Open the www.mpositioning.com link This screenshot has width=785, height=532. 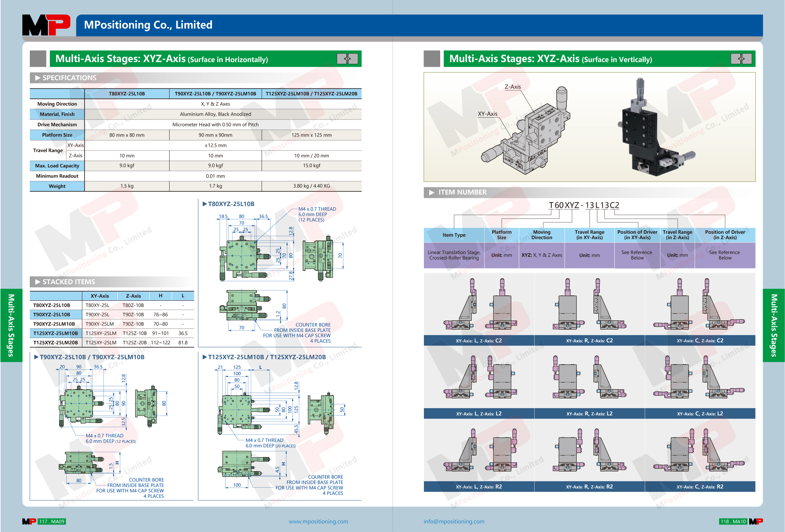[x=318, y=521]
